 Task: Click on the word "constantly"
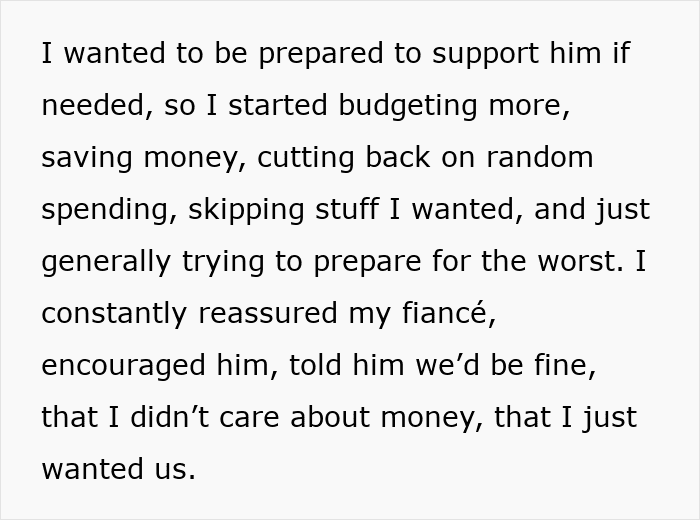coord(113,314)
